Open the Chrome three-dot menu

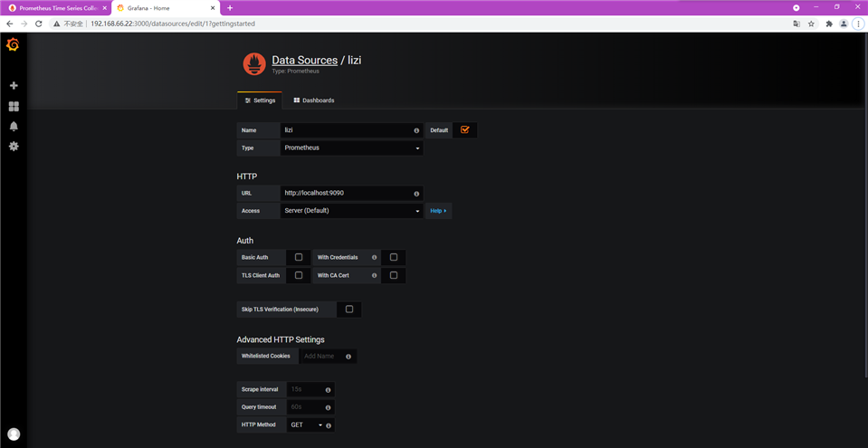click(859, 24)
